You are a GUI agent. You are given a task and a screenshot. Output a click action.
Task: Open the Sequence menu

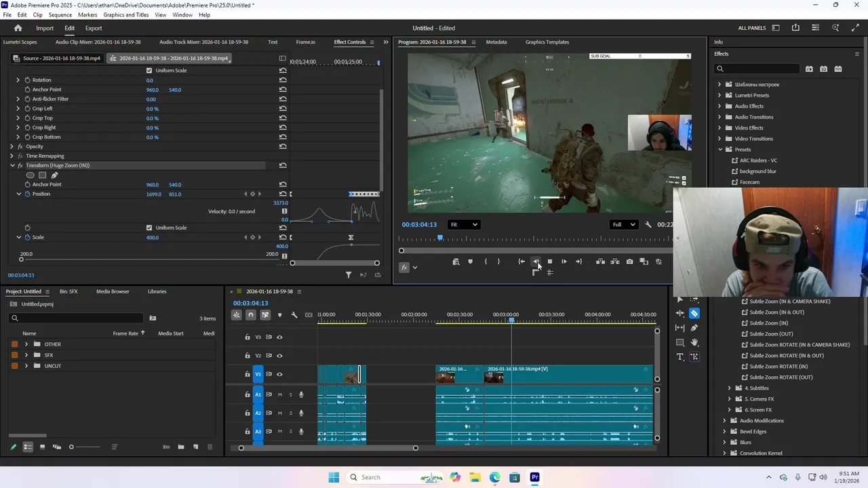[x=60, y=14]
